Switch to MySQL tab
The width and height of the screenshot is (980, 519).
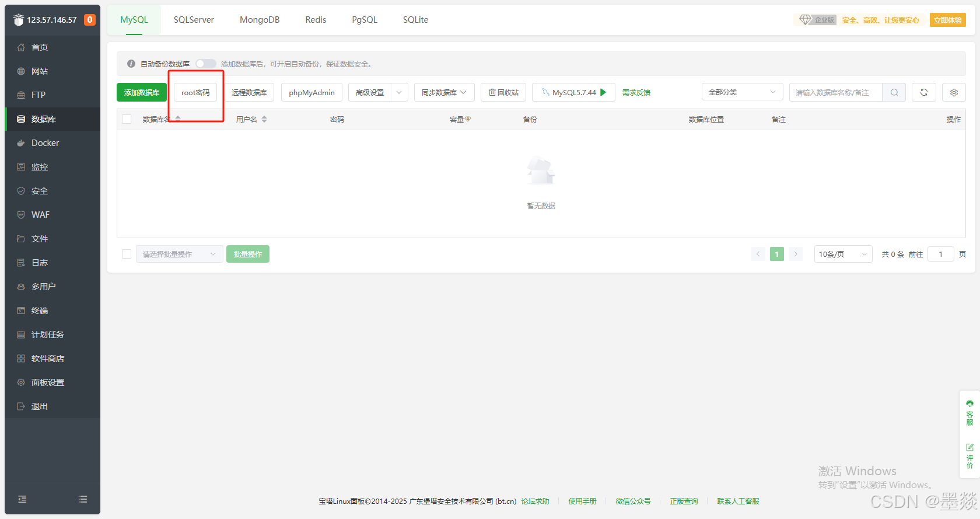134,20
